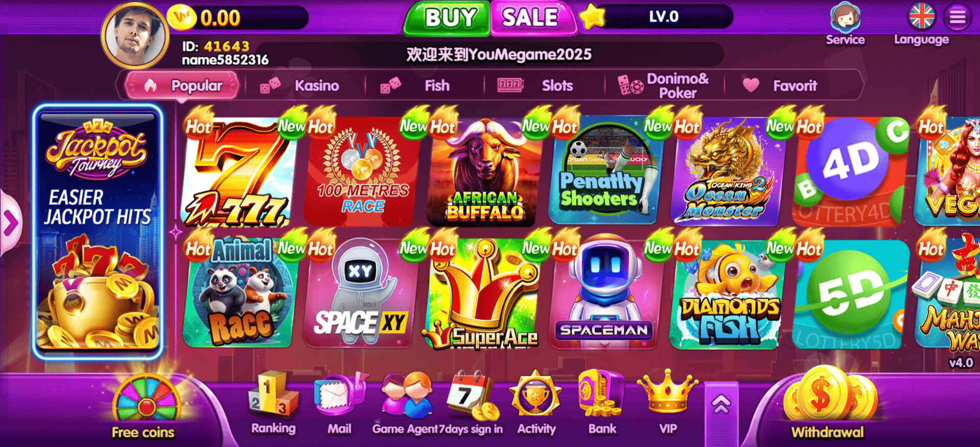Open the Service support icon

pyautogui.click(x=845, y=18)
